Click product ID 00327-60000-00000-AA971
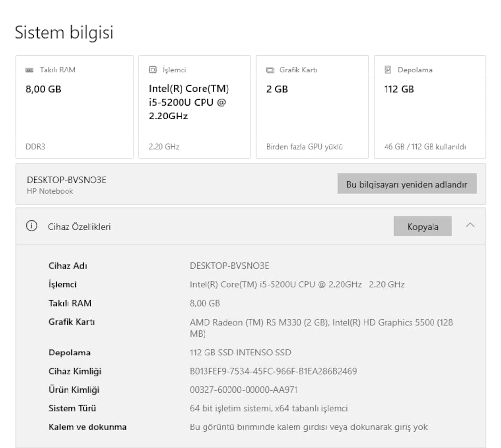Viewport: 501px width, 448px height. click(244, 390)
